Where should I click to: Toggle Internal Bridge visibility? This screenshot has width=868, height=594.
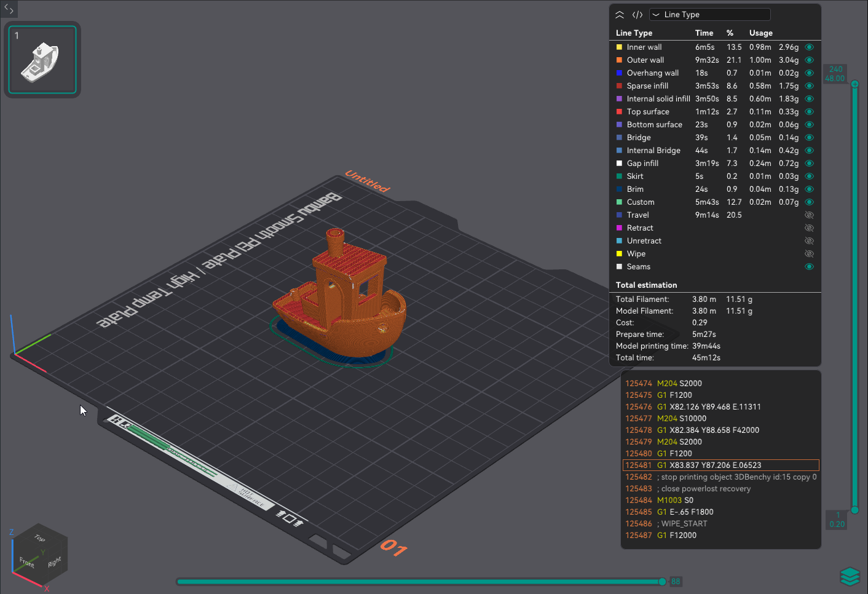[x=809, y=151]
